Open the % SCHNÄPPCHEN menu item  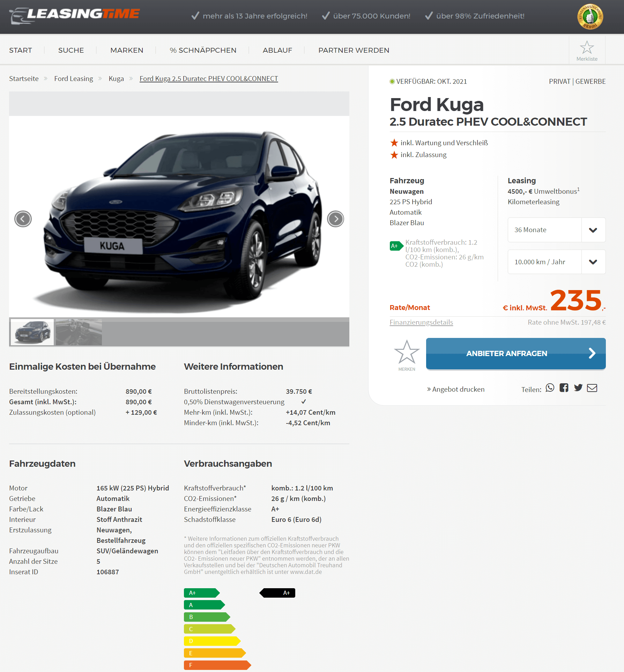203,50
